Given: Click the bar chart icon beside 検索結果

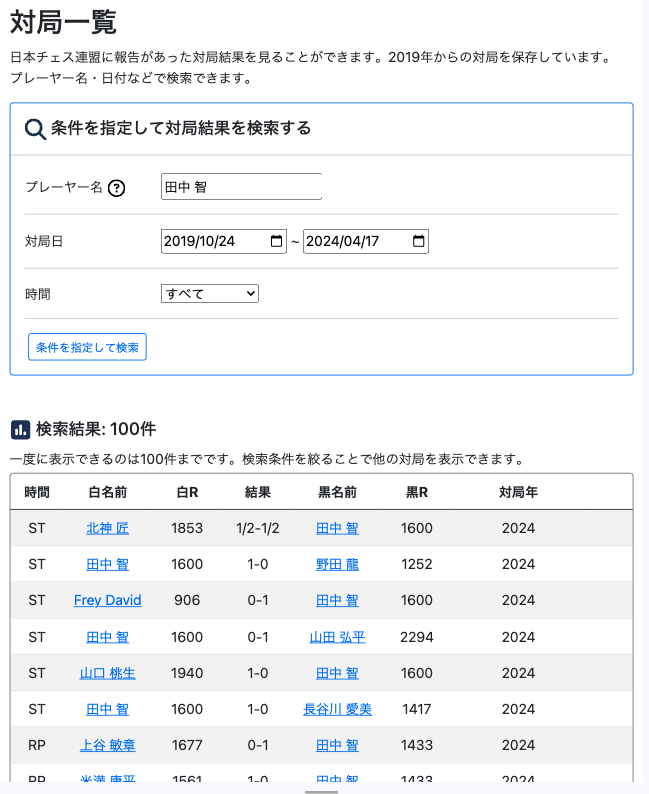Looking at the screenshot, I should 20,430.
